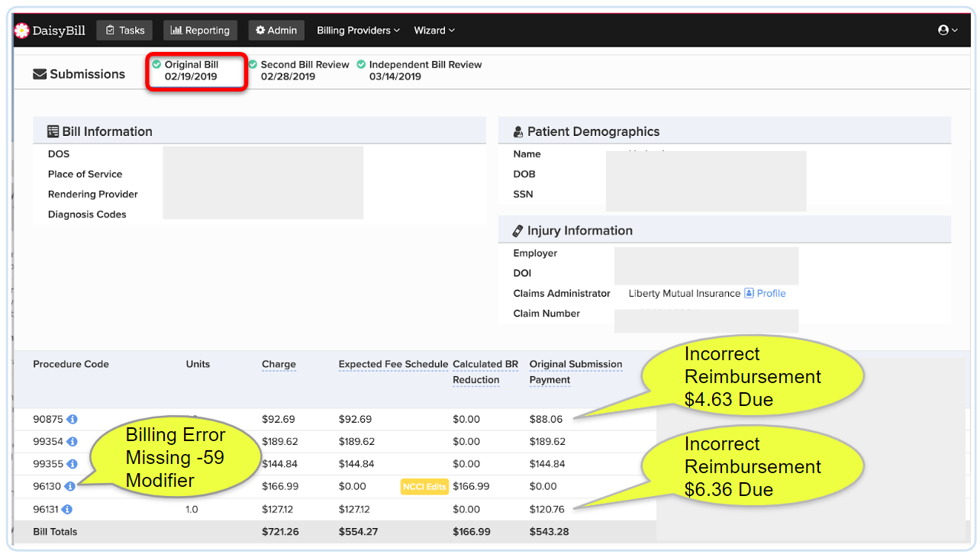The image size is (980, 554).
Task: Open info icon for procedure 99355
Action: pos(73,464)
